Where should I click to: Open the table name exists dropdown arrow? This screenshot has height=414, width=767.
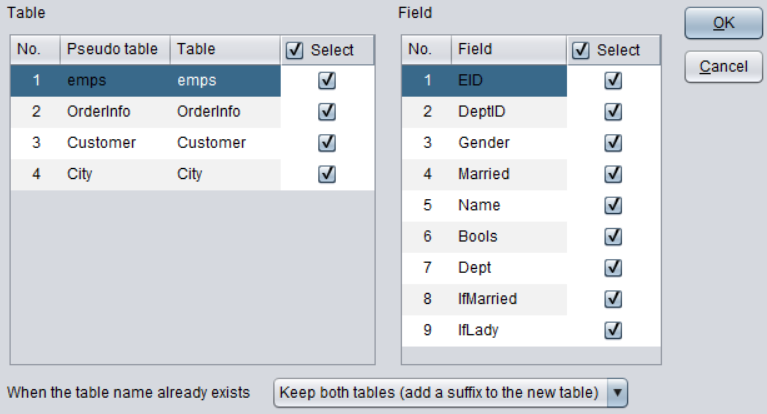click(x=617, y=392)
